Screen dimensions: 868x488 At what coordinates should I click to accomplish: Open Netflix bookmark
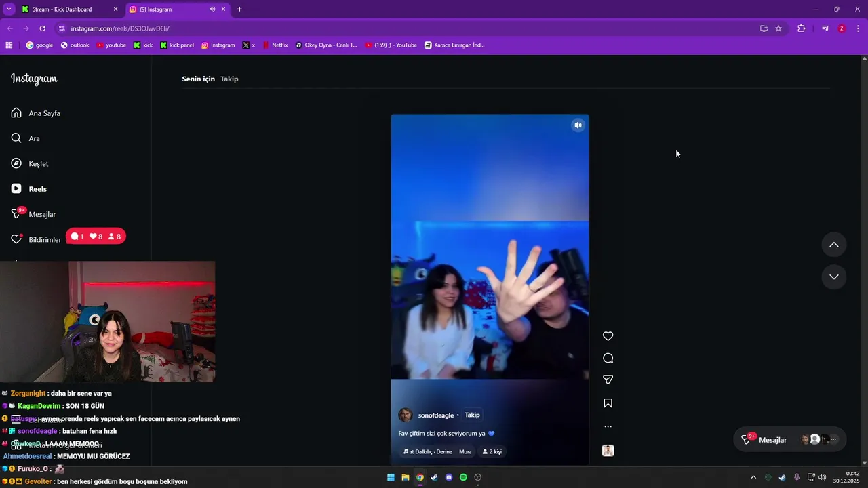pos(275,45)
